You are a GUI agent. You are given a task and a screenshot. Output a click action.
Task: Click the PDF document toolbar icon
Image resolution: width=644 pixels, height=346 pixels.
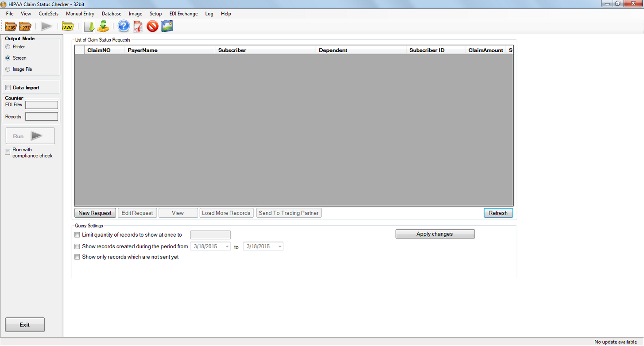click(x=138, y=27)
